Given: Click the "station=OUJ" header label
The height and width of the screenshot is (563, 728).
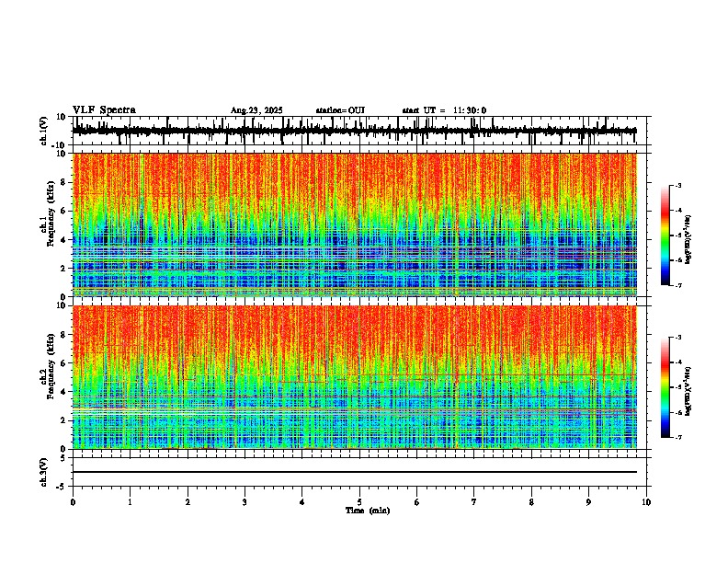Looking at the screenshot, I should pyautogui.click(x=340, y=110).
